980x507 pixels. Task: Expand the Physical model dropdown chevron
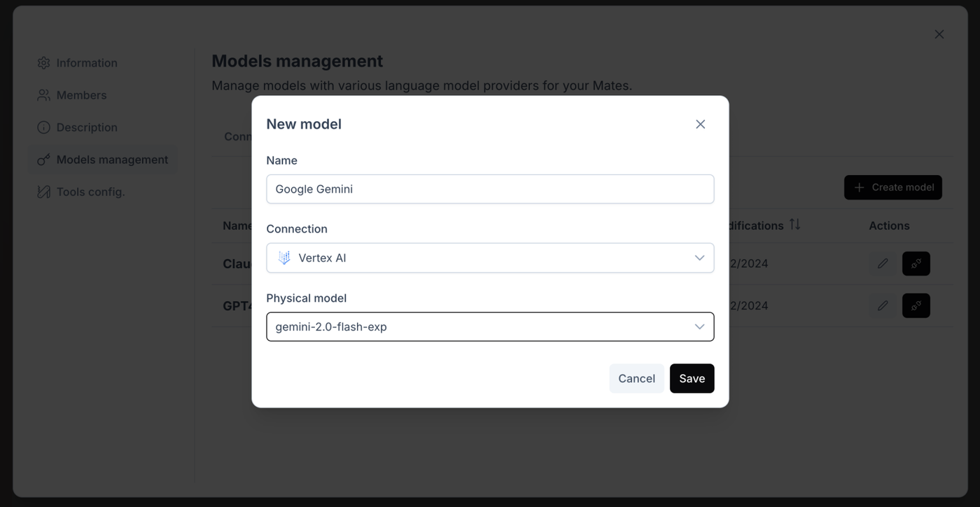click(699, 327)
